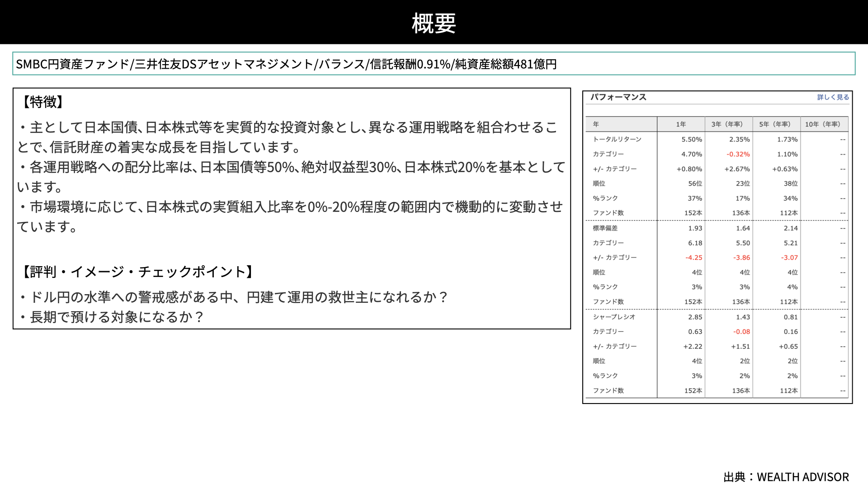Click the 23位 rank value
Screen dimensions: 868x488
tap(743, 183)
